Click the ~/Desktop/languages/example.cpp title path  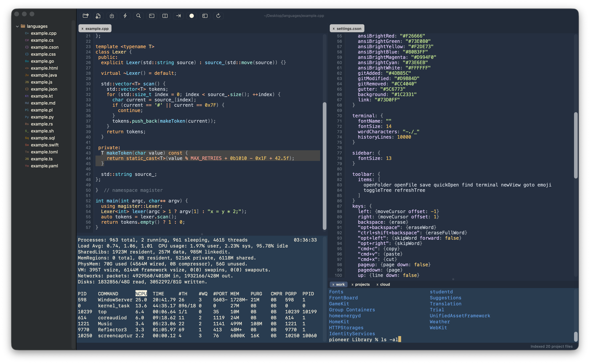coord(294,16)
